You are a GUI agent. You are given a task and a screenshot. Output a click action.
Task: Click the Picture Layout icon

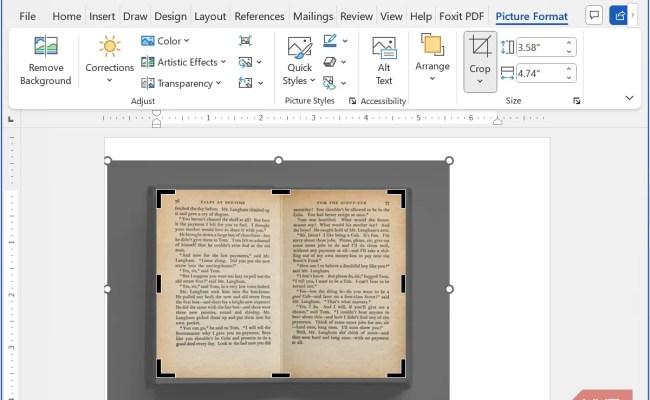coord(330,83)
